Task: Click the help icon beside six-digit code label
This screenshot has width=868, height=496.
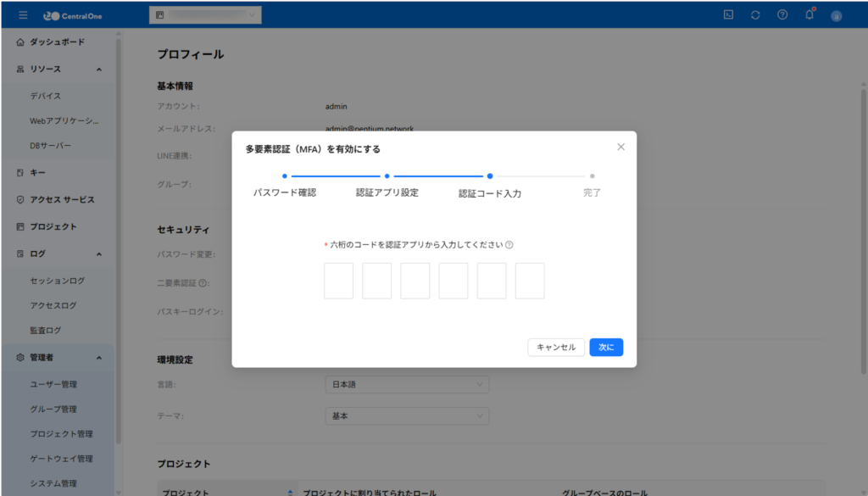Action: [x=509, y=245]
